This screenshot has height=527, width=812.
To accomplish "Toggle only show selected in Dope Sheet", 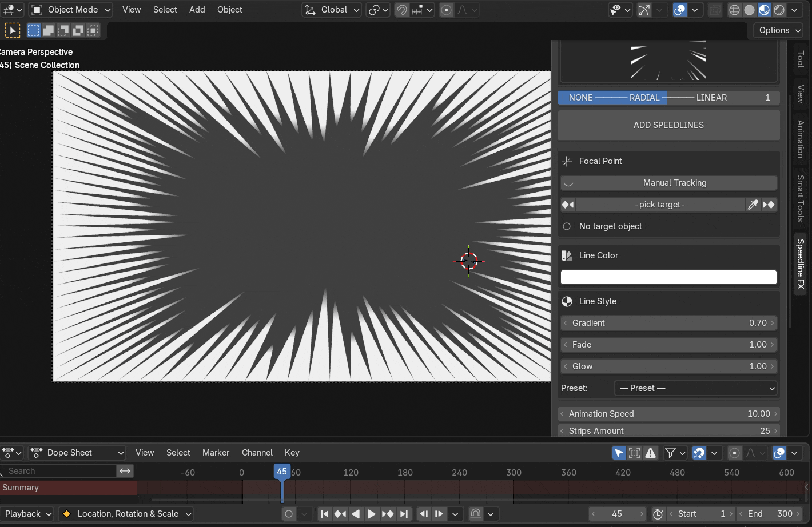I will click(x=619, y=453).
